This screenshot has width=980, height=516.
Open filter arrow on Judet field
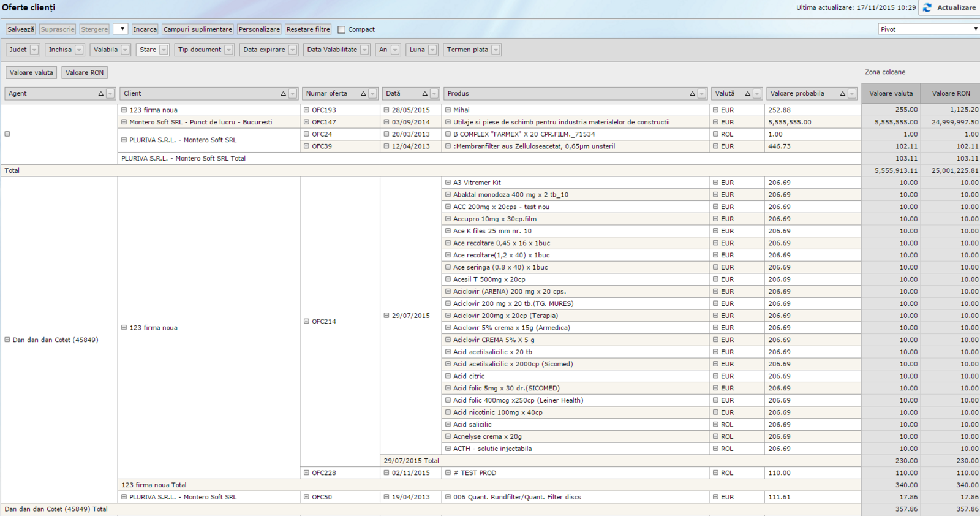tap(34, 50)
